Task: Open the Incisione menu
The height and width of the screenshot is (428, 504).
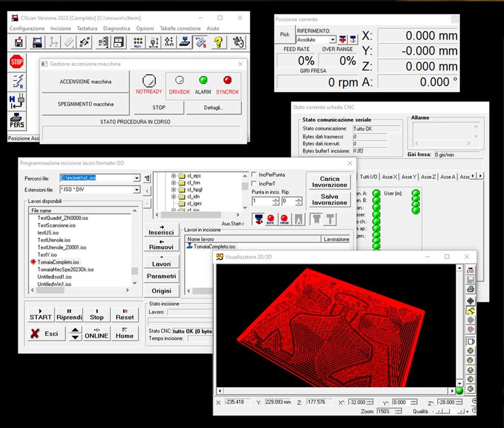Action: (60, 28)
